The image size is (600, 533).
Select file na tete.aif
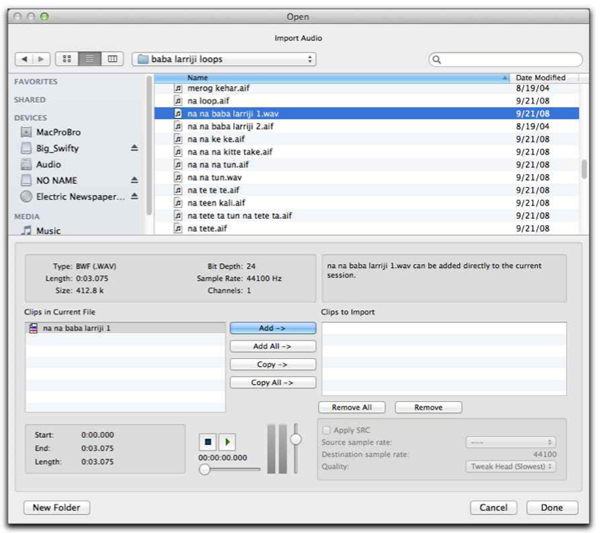coord(367,228)
